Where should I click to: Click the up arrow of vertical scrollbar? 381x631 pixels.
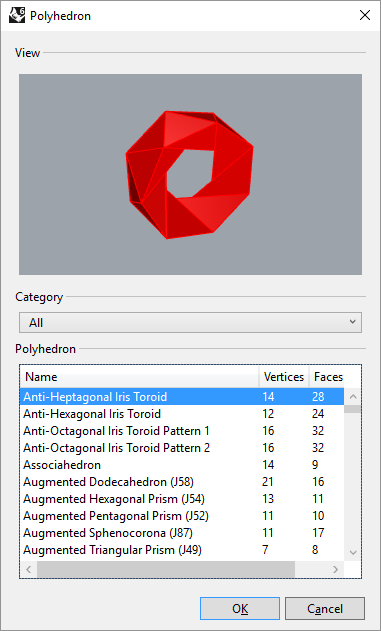tap(353, 397)
